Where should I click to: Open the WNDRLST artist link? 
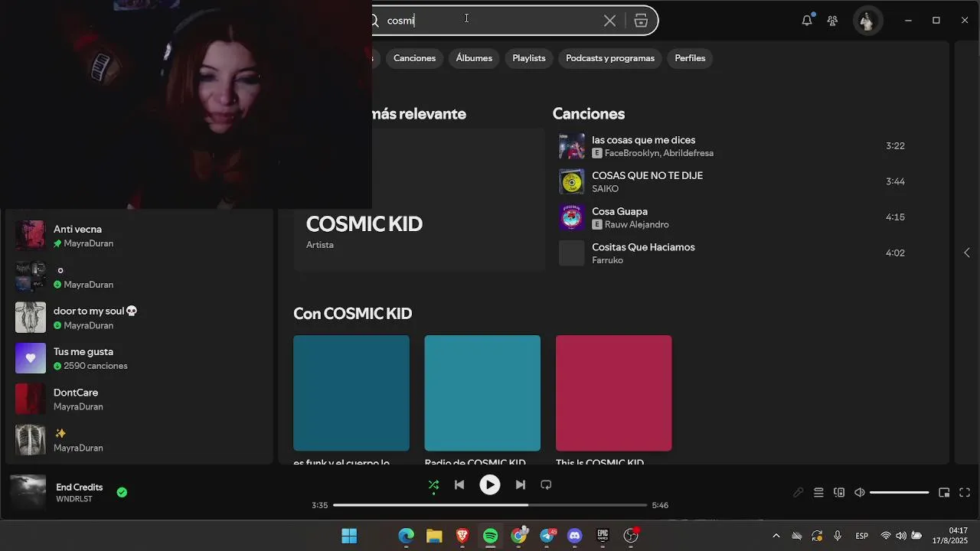[x=74, y=499]
